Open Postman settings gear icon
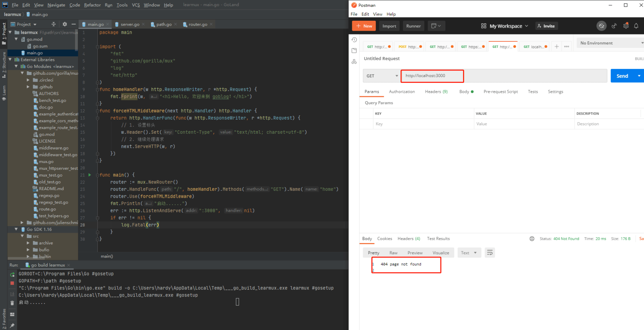The image size is (644, 330). pyautogui.click(x=626, y=26)
